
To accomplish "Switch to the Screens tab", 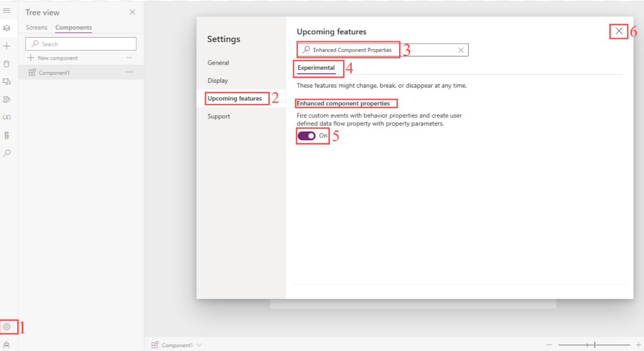I will click(36, 27).
